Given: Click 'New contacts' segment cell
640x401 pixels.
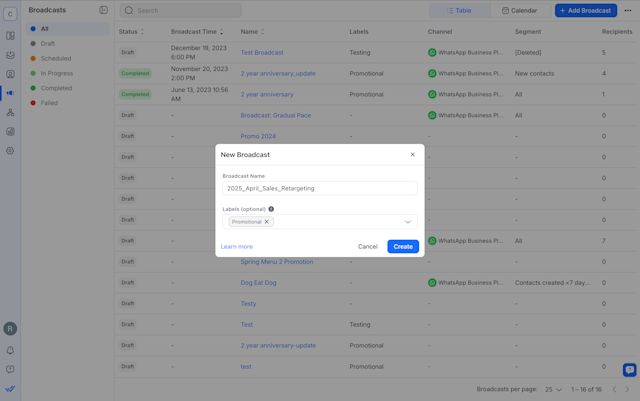Looking at the screenshot, I should [534, 74].
